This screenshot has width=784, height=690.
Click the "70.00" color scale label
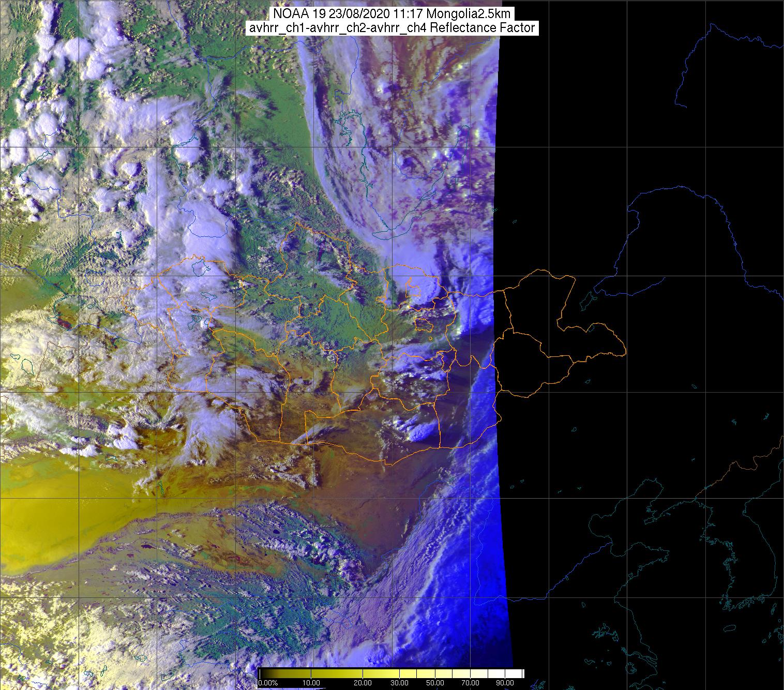(x=471, y=683)
